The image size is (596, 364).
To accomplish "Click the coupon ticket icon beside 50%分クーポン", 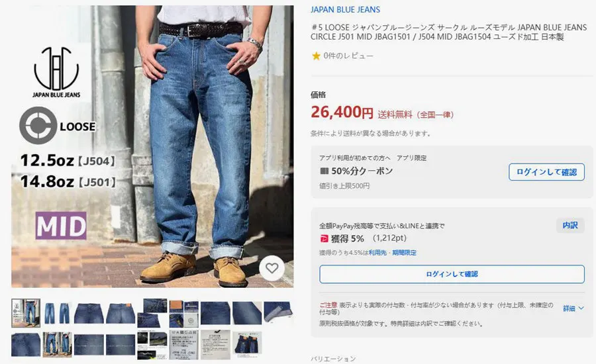I will point(324,171).
